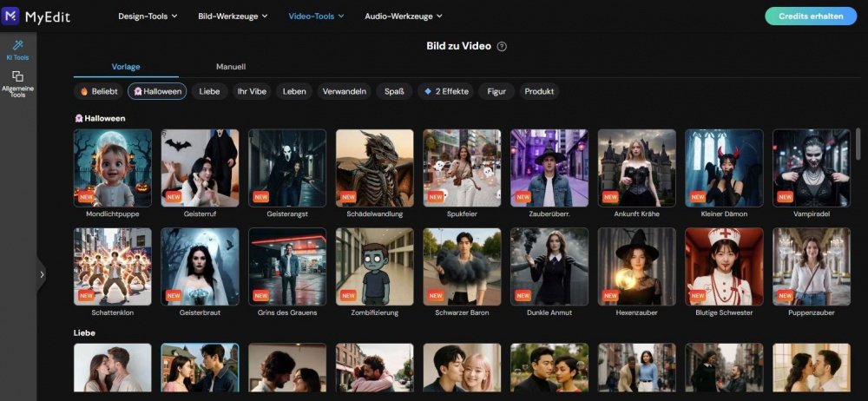Viewport: 868px width, 401px height.
Task: Open the Video-Tools menu
Action: click(316, 16)
